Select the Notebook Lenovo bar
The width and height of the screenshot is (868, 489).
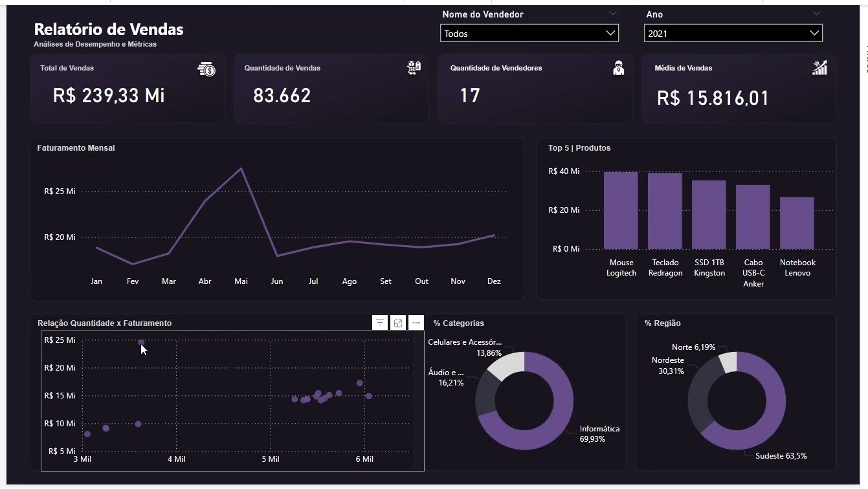click(x=797, y=223)
